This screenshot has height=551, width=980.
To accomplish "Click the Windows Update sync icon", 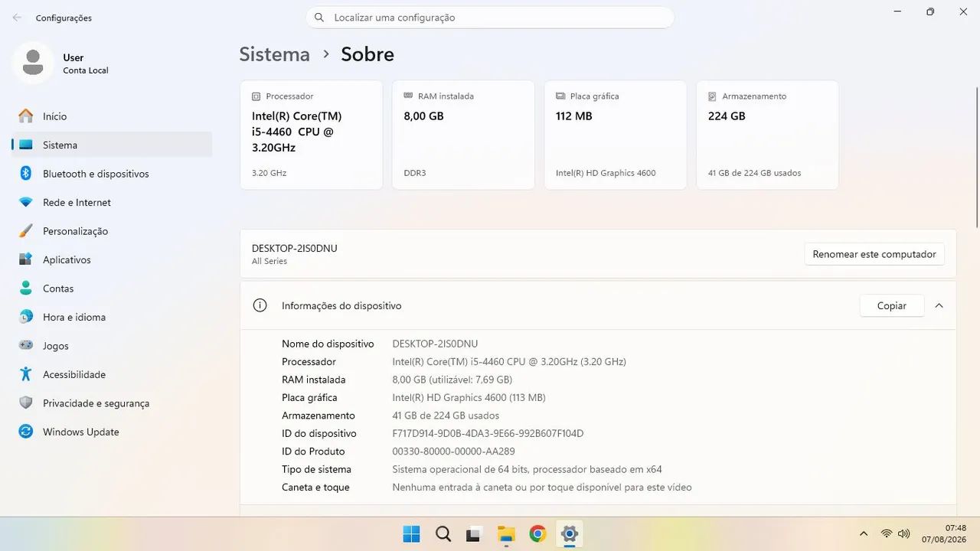I will tap(26, 432).
